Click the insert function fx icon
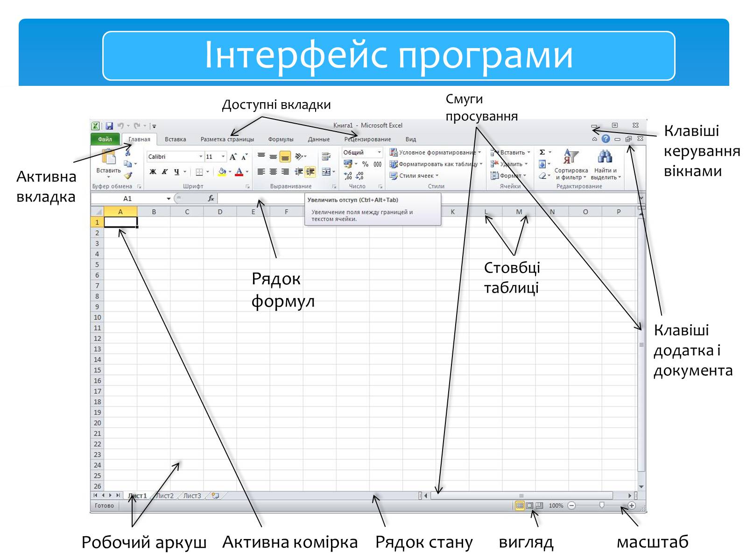Image resolution: width=747 pixels, height=560 pixels. (211, 199)
